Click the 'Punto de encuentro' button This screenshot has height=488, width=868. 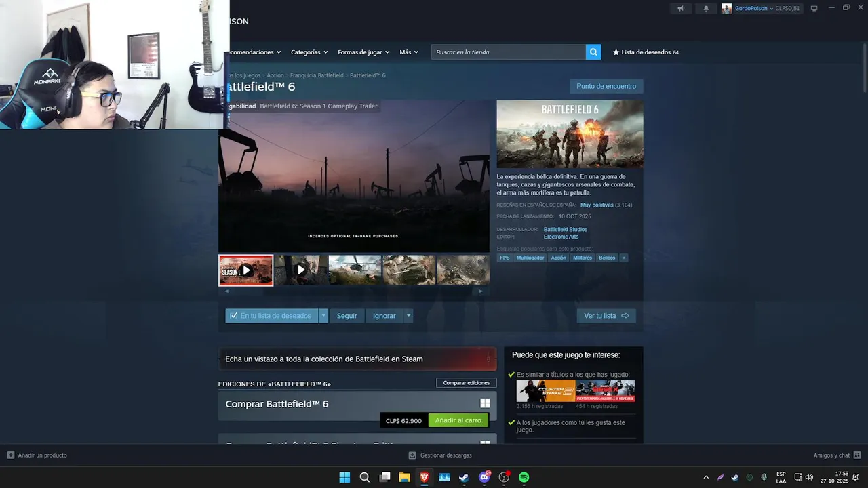point(606,86)
